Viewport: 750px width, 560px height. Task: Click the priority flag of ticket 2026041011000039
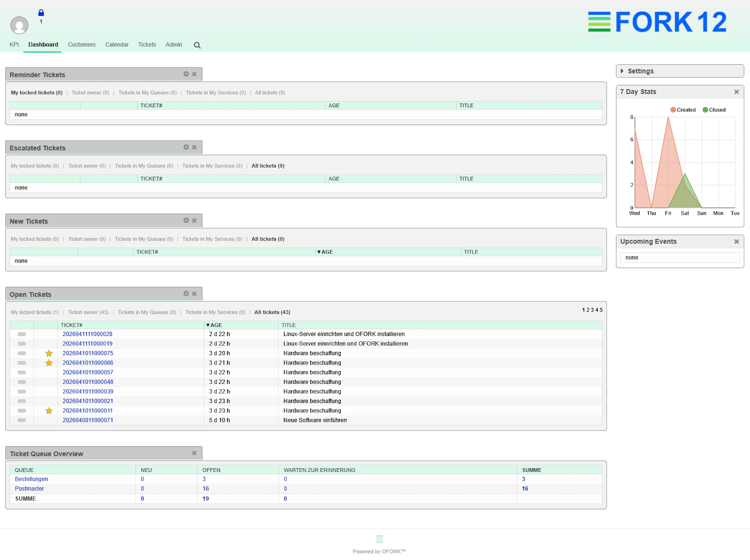[x=22, y=391]
